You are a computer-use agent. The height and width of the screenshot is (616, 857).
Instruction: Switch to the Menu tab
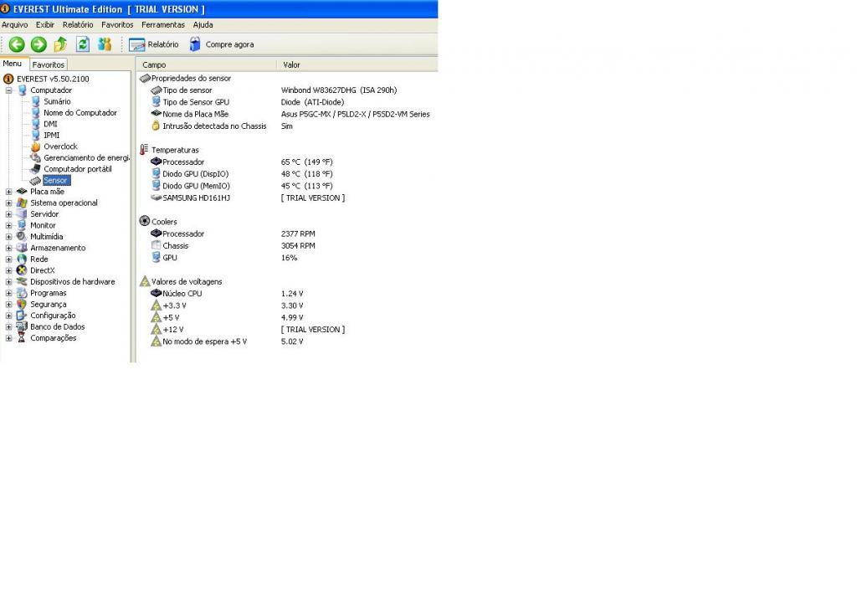pyautogui.click(x=13, y=64)
